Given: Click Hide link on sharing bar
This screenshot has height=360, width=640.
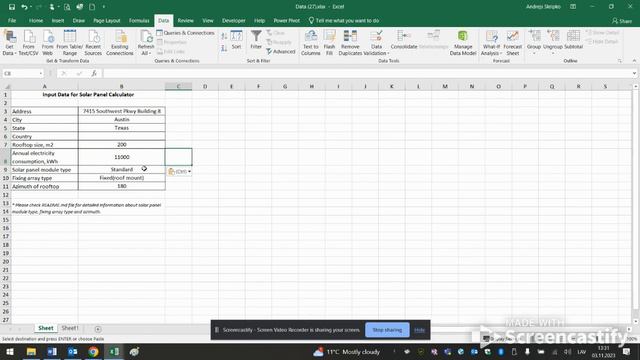Looking at the screenshot, I should (x=420, y=330).
